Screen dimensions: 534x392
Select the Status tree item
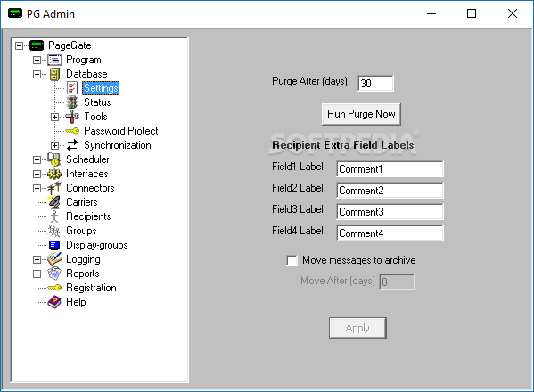click(97, 102)
